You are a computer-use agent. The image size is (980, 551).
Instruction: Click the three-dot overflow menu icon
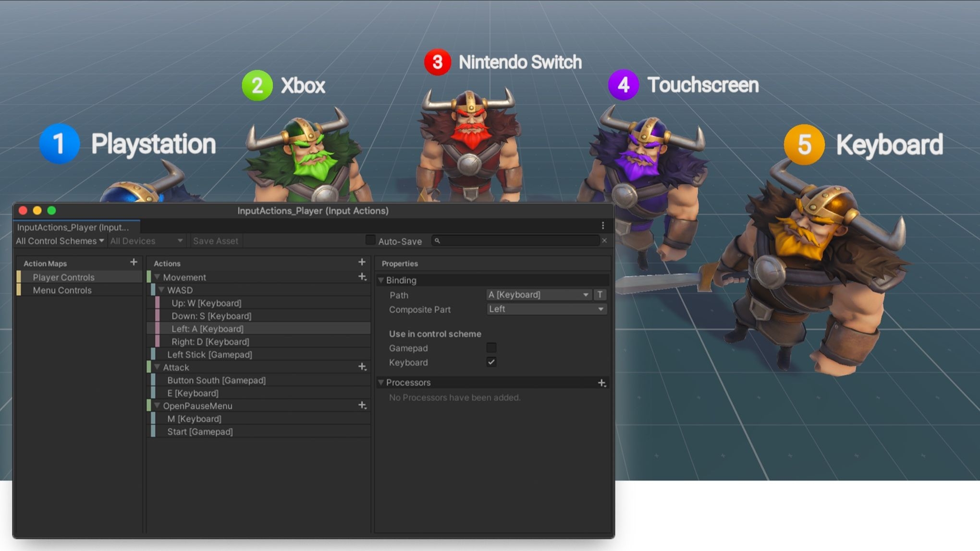(x=603, y=226)
